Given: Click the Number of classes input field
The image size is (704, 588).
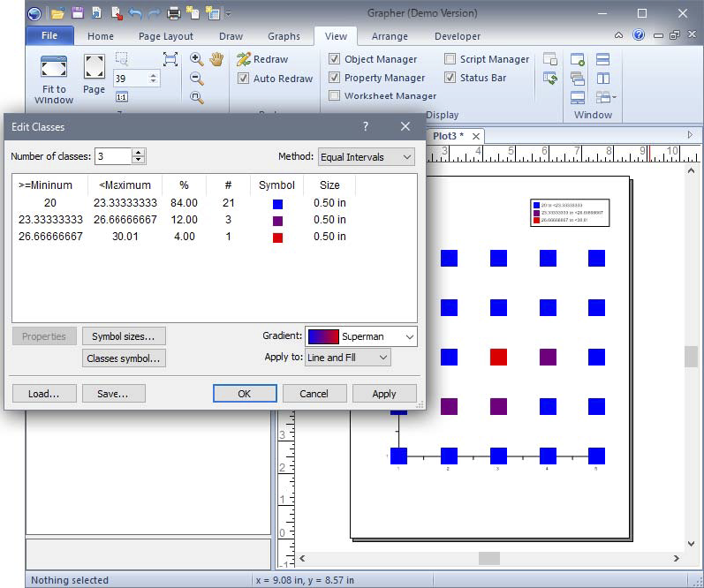Looking at the screenshot, I should 113,156.
